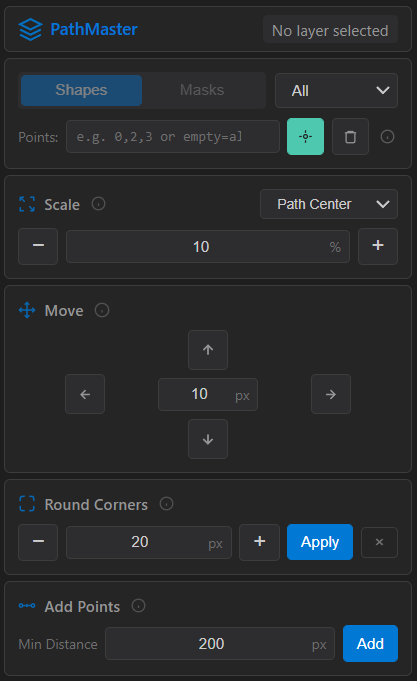Open info icon beside Points row
Screen dimensions: 417x681
(387, 137)
